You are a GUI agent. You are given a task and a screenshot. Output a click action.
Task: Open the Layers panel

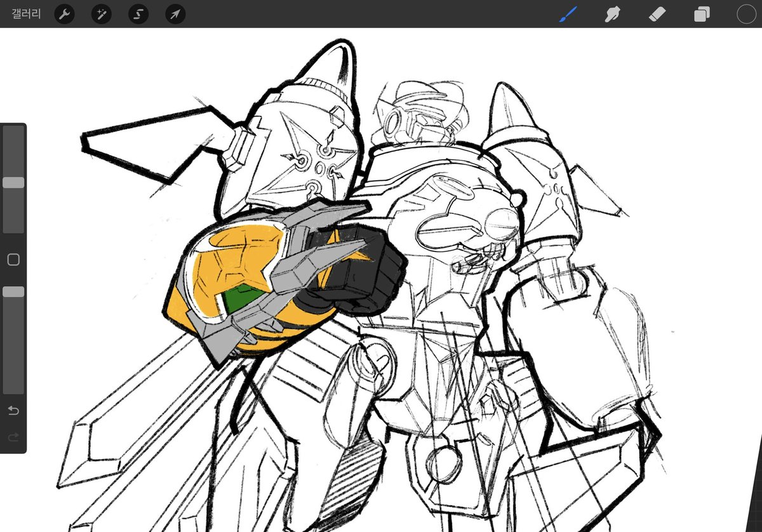702,14
